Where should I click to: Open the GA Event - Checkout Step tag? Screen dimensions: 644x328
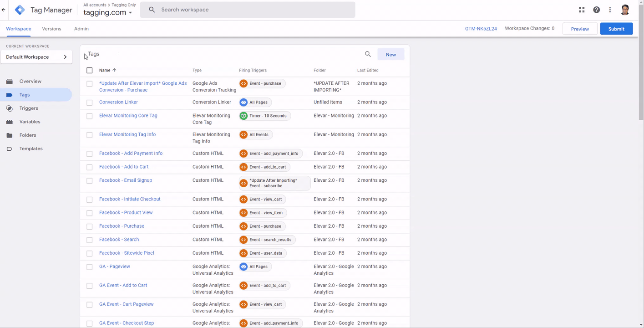coord(127,323)
